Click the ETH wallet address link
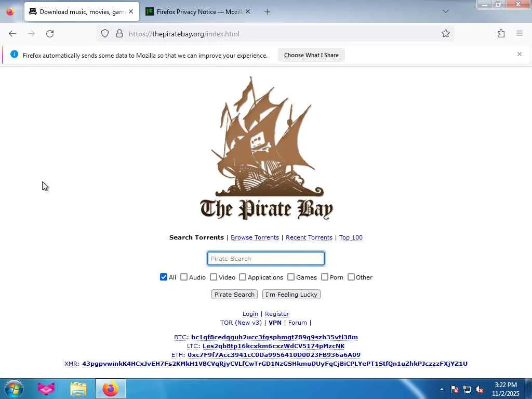Screen dimensions: 532x399 click(274, 355)
